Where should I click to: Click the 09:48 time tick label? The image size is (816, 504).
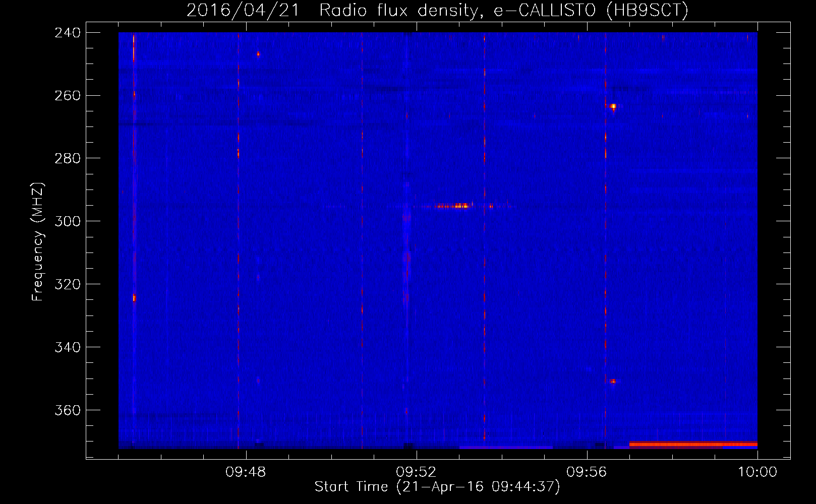point(246,472)
